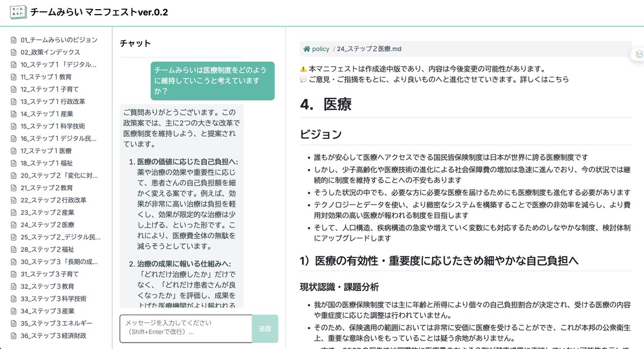Click file icon beside 12_ステップ１子育て
644x349 pixels.
click(14, 89)
